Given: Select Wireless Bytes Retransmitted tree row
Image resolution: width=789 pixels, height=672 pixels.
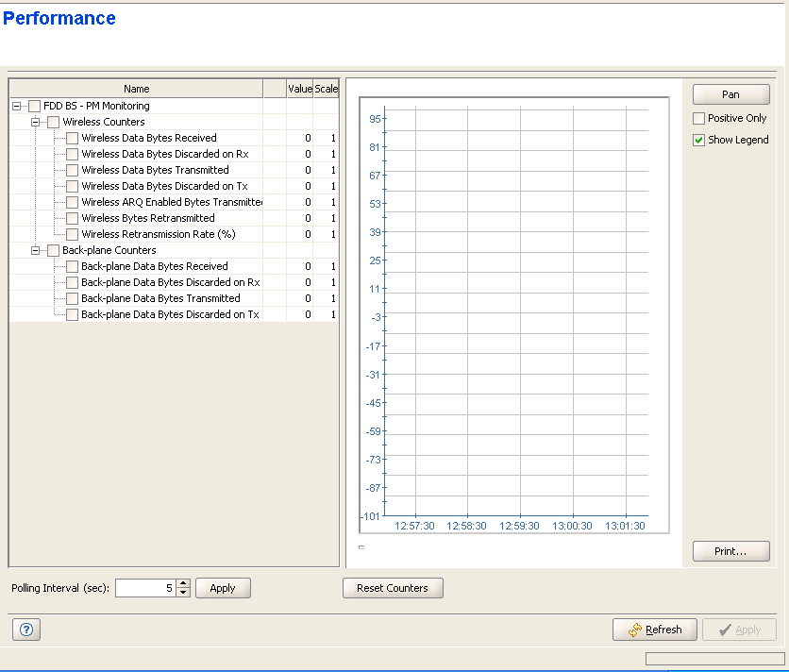Looking at the screenshot, I should coord(148,219).
